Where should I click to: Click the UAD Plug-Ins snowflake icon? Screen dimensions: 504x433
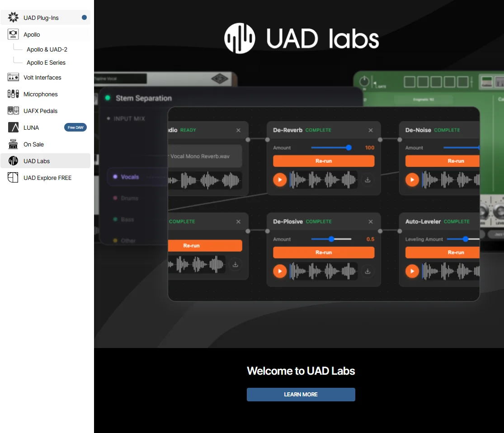[13, 17]
